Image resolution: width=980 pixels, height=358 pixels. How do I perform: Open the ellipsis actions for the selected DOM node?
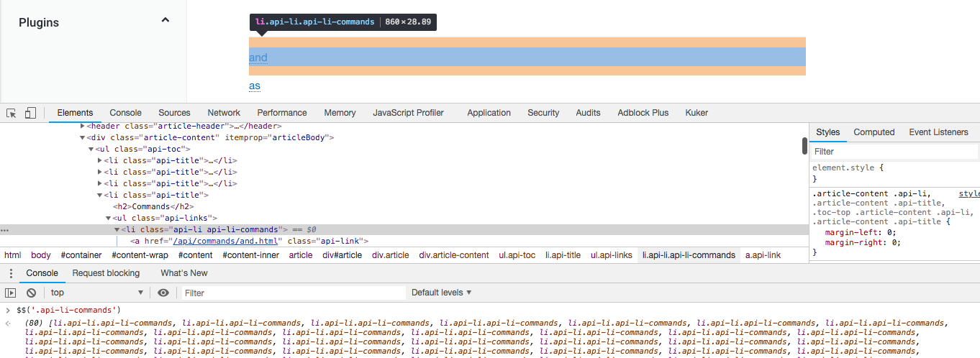pyautogui.click(x=4, y=230)
